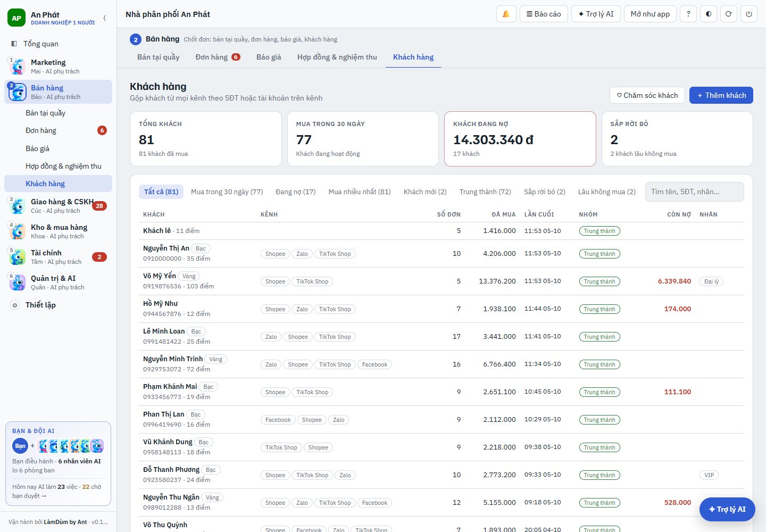This screenshot has width=766, height=532.
Task: Click Mở như app button
Action: pos(650,14)
